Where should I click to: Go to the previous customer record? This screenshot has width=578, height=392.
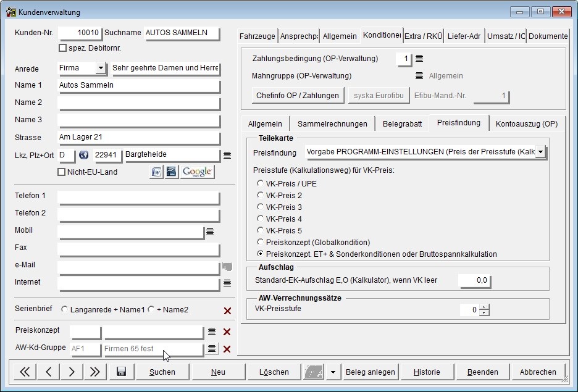pos(48,372)
